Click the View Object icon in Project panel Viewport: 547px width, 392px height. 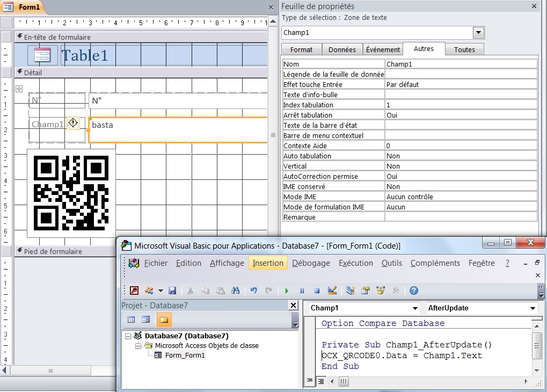146,320
